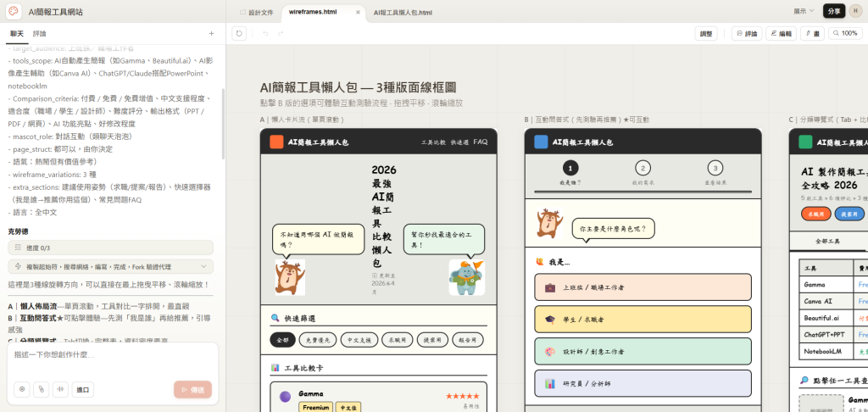Click the 分享 button
Image resolution: width=868 pixels, height=412 pixels.
833,11
